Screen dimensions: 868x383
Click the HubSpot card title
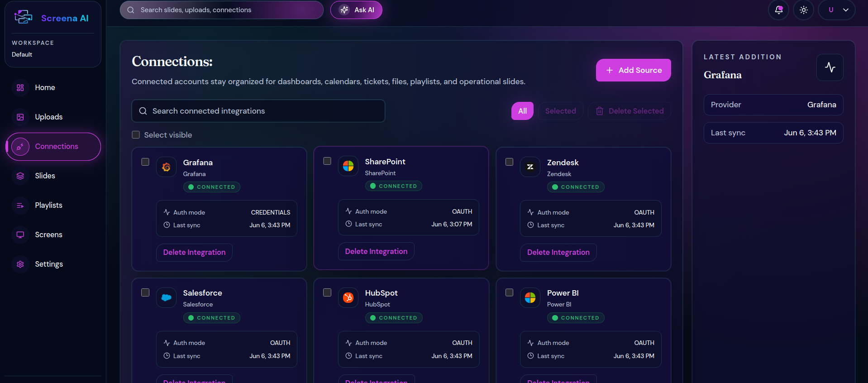click(x=382, y=293)
